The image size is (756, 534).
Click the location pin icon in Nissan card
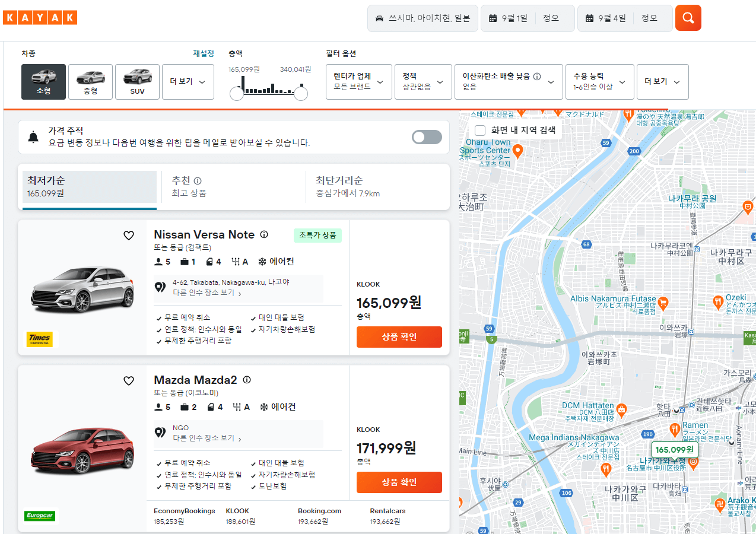[160, 287]
